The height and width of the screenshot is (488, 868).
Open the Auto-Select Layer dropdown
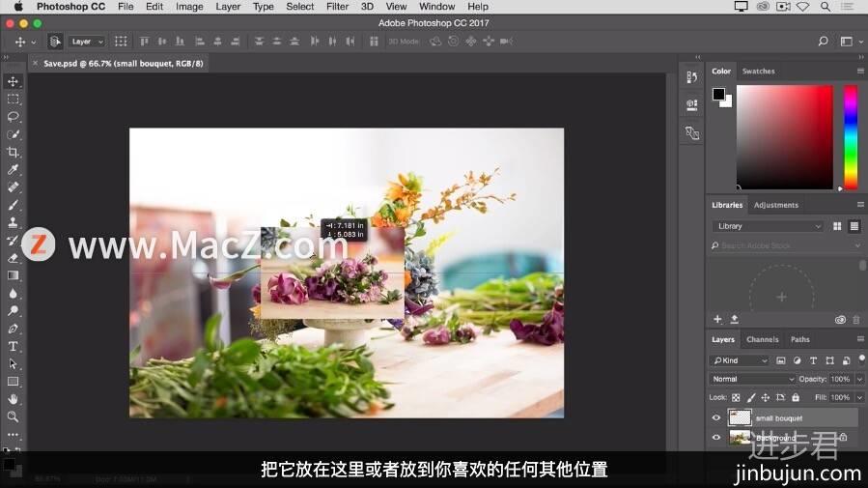tap(87, 42)
